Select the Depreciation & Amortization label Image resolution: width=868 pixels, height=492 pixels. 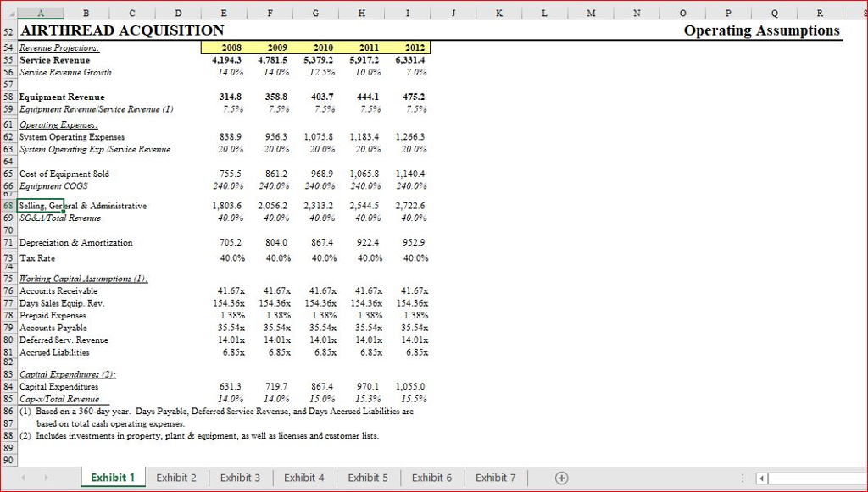[x=75, y=243]
